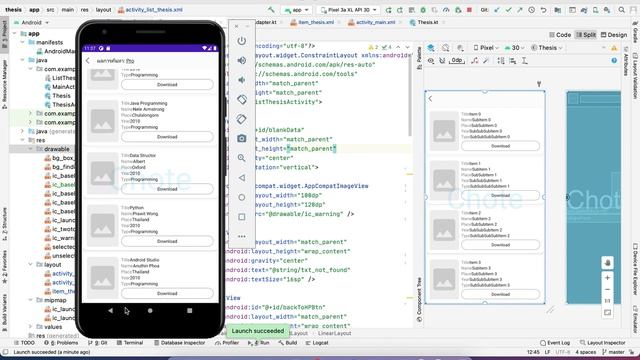Click Git update project arrow icon

[497, 9]
